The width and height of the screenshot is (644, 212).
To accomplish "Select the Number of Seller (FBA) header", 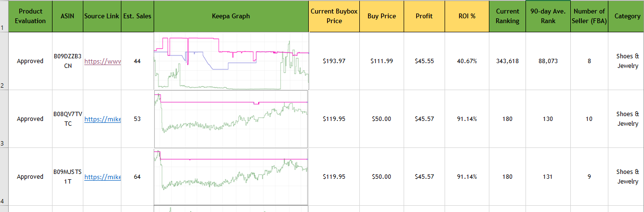I will click(589, 16).
